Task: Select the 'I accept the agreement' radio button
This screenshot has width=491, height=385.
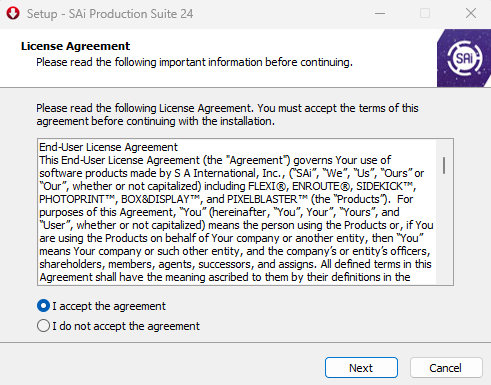Action: [43, 306]
